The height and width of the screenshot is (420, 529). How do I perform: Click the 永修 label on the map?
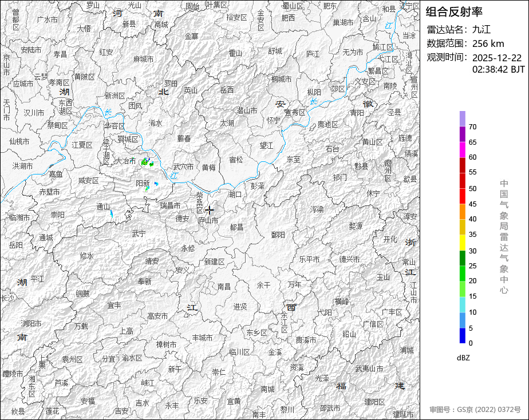[188, 248]
